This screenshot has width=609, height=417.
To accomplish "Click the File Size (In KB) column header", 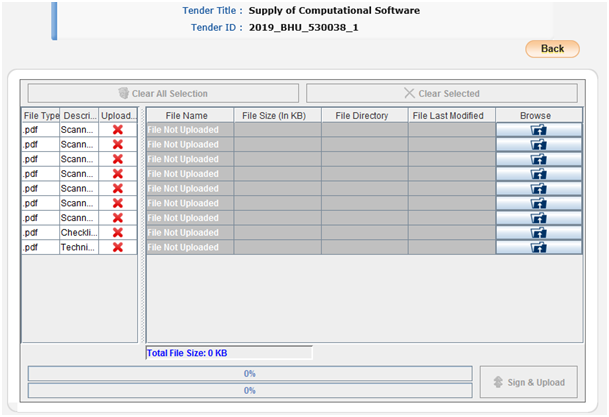I will click(x=277, y=116).
